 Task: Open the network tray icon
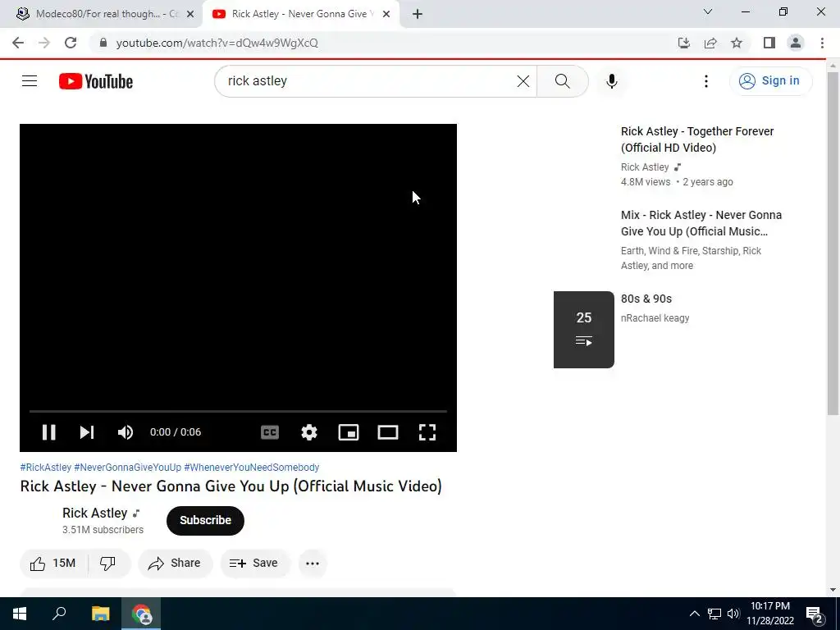coord(714,614)
